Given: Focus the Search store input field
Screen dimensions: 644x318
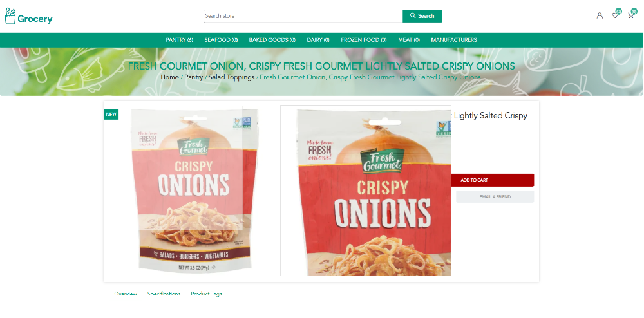Looking at the screenshot, I should click(303, 16).
